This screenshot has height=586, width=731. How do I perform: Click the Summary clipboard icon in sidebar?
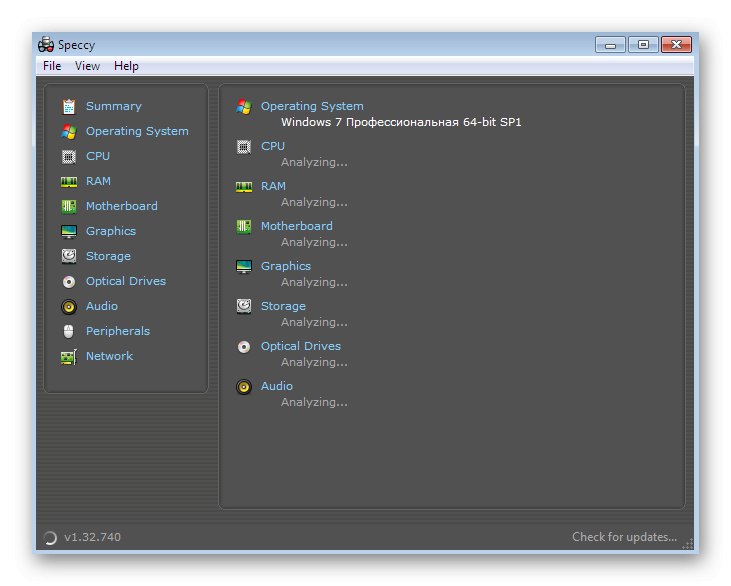point(69,107)
